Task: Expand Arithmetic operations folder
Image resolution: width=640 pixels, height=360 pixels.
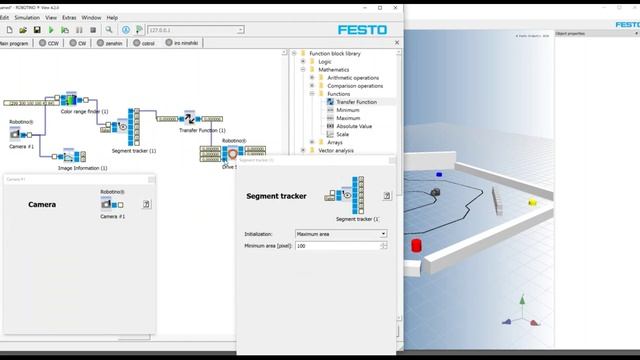Action: pyautogui.click(x=312, y=78)
